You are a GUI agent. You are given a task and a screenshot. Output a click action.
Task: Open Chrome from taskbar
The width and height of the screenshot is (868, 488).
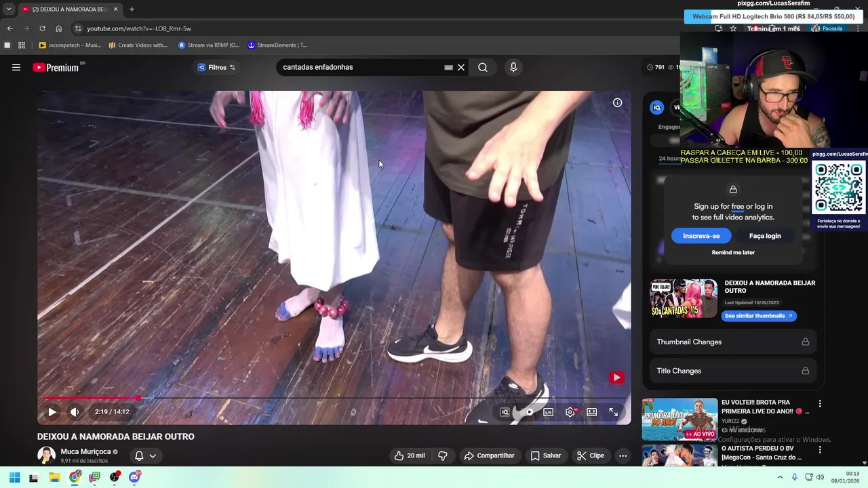tap(75, 477)
